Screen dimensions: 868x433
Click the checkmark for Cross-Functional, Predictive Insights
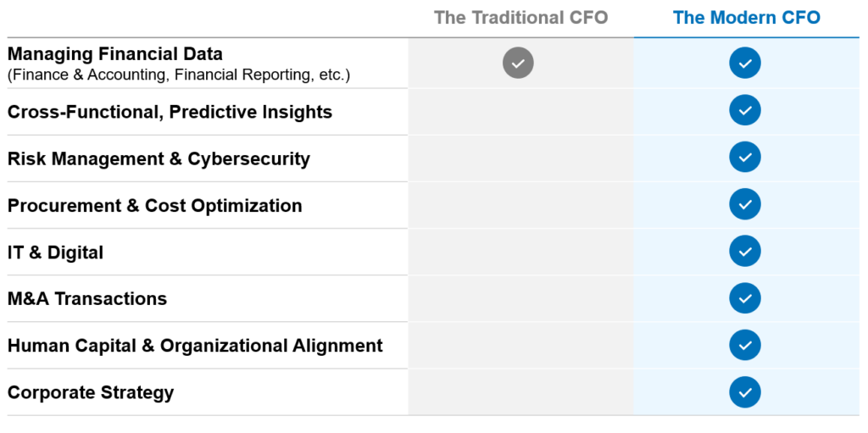744,110
